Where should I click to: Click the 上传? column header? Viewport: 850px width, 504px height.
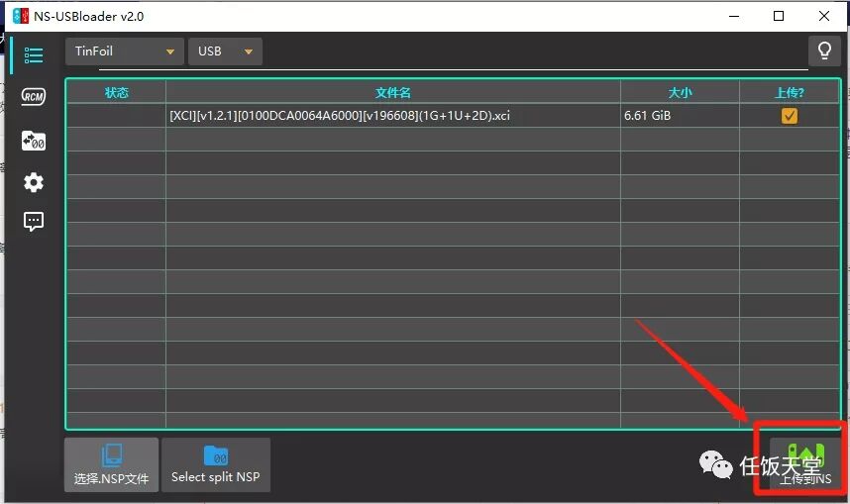[790, 93]
